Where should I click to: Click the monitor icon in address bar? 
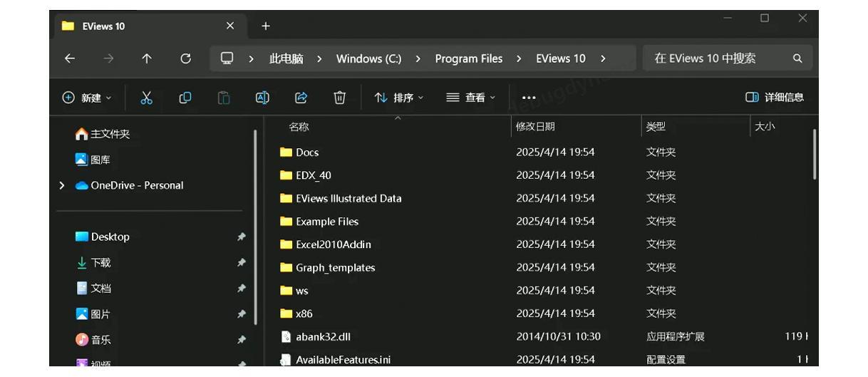(x=227, y=58)
